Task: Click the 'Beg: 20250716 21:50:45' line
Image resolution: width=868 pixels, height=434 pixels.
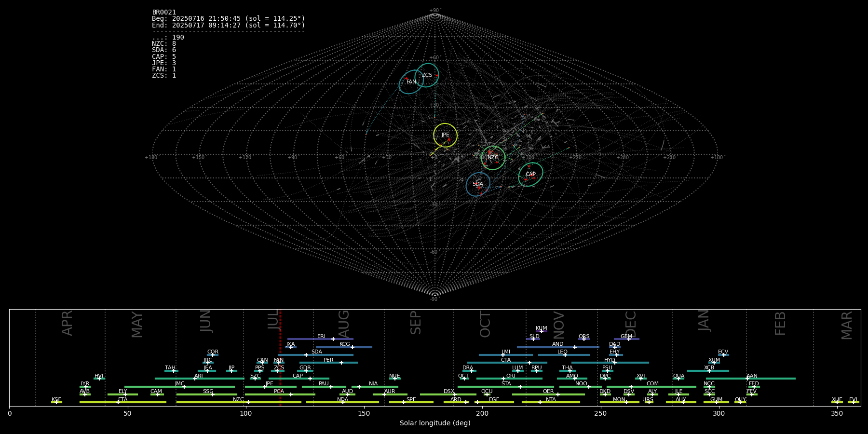Action: (x=228, y=19)
